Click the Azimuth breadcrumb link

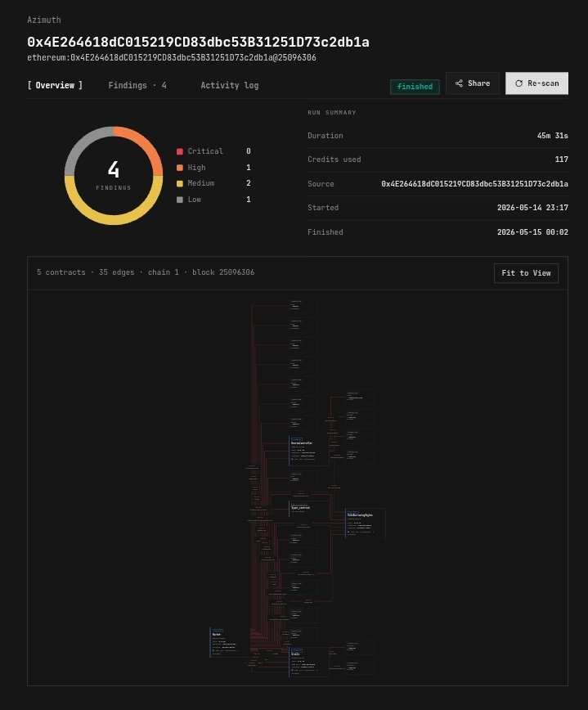point(44,20)
